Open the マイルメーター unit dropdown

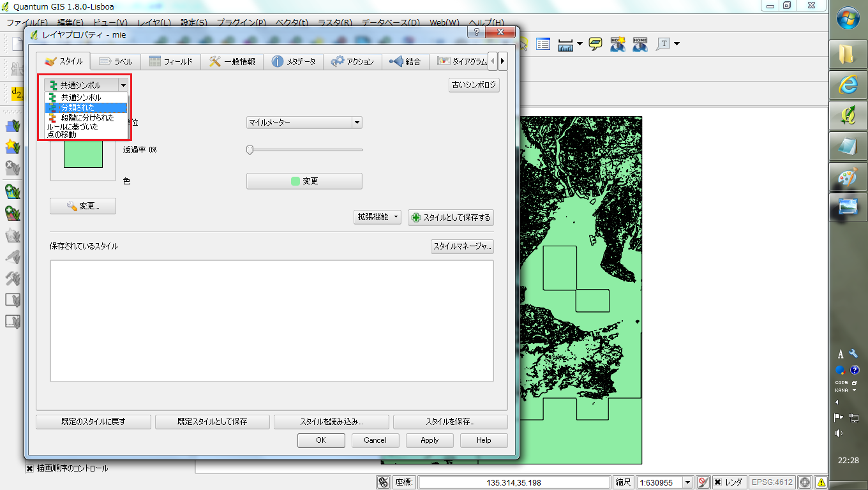(x=304, y=122)
